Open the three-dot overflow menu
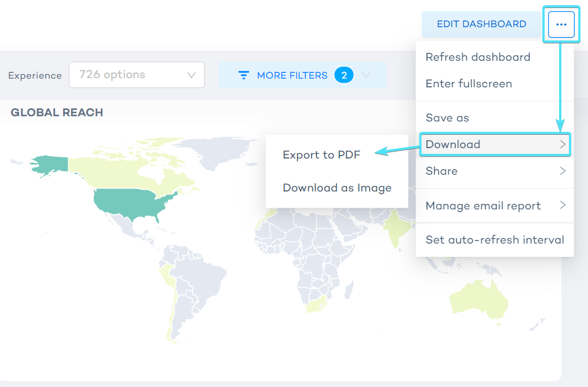This screenshot has width=588, height=387. (x=560, y=24)
